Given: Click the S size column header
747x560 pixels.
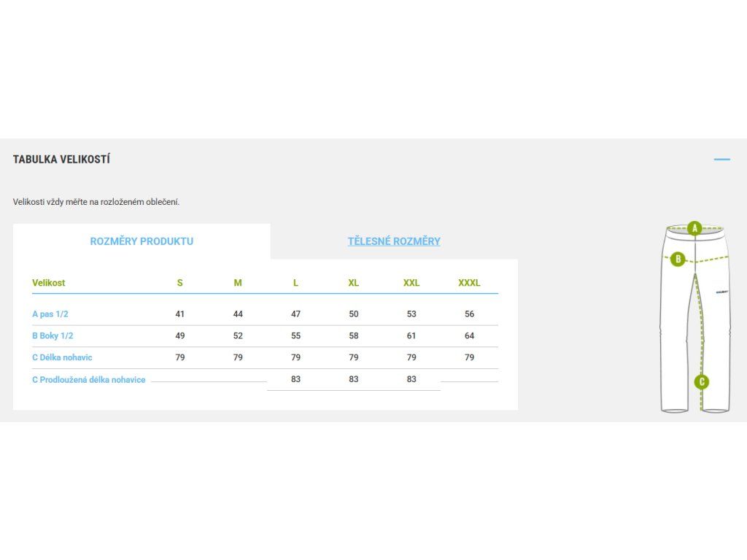Looking at the screenshot, I should pyautogui.click(x=179, y=283).
